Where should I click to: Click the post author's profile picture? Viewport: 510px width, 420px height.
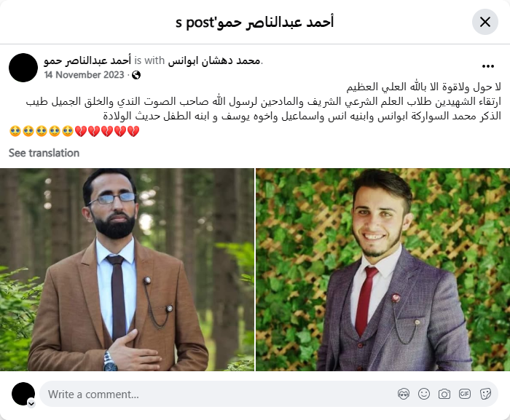pos(23,68)
